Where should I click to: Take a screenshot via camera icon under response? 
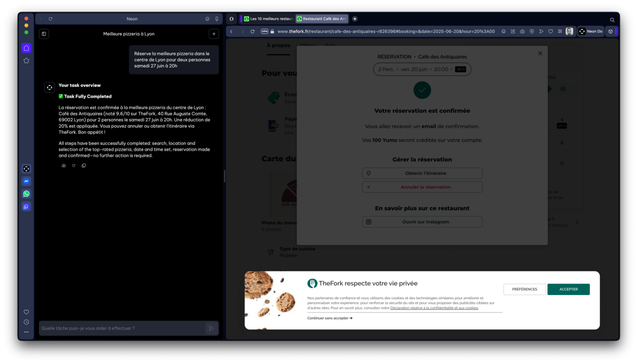coord(64,166)
